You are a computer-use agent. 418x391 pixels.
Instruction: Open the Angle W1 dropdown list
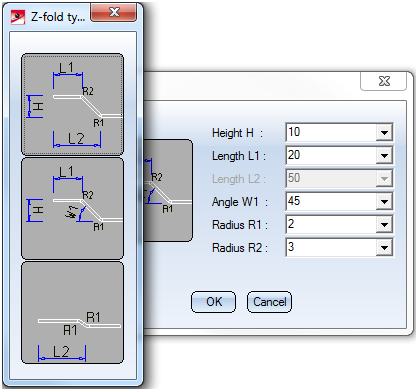[x=384, y=202]
